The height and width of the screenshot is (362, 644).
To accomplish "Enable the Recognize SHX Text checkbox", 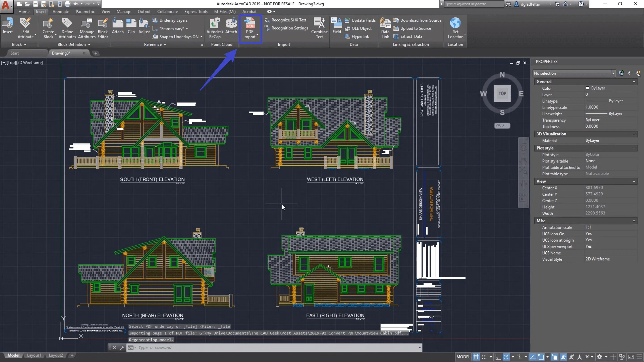I will (287, 20).
